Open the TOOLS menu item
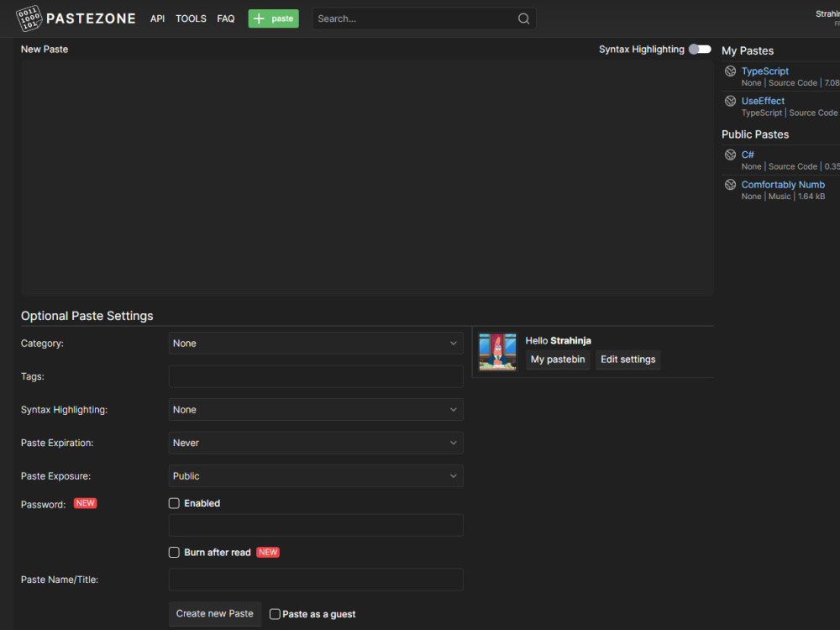Image resolution: width=840 pixels, height=630 pixels. coord(191,18)
